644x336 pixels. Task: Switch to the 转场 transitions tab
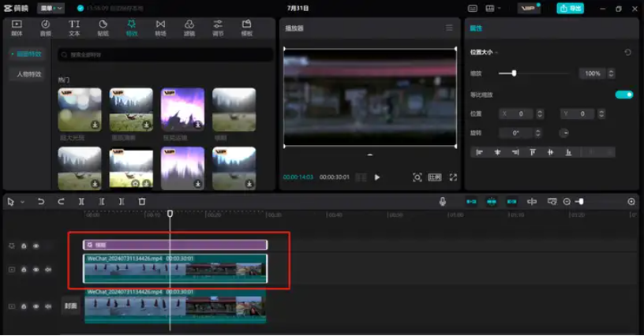pyautogui.click(x=160, y=28)
